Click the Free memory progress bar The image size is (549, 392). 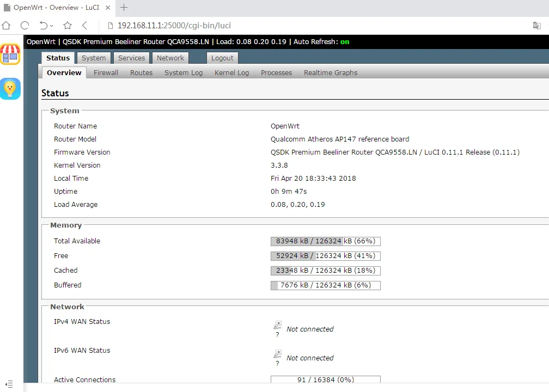pos(326,256)
